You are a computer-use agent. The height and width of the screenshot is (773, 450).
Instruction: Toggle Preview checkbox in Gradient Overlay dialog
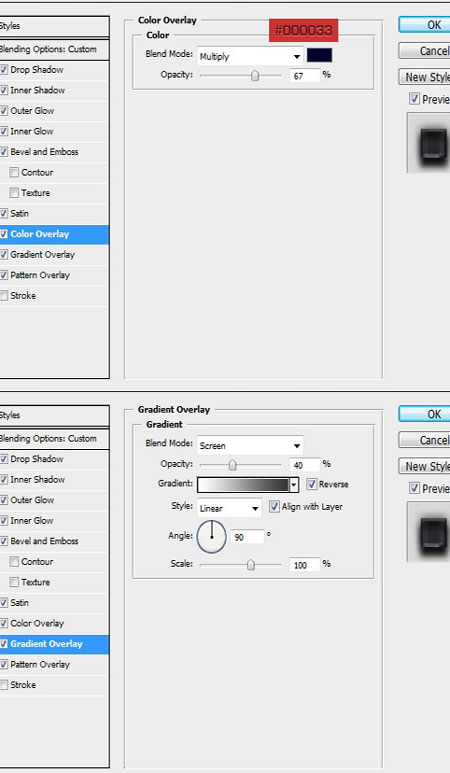pos(415,489)
